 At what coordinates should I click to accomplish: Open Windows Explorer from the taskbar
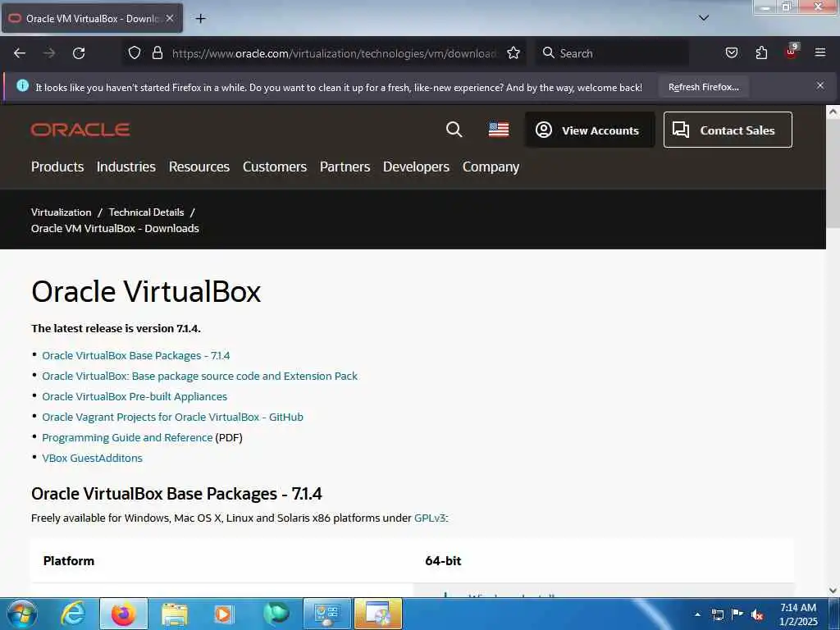(x=174, y=614)
